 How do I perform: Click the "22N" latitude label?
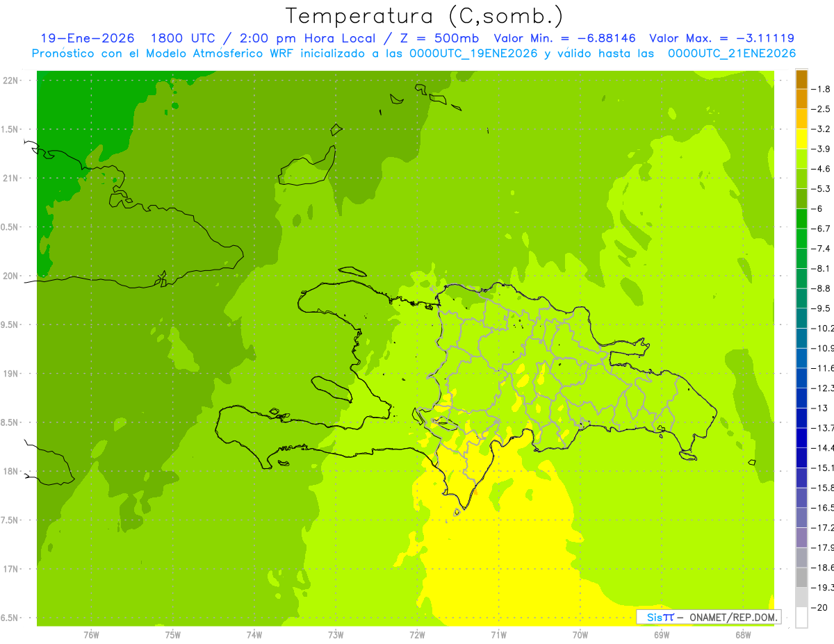(x=12, y=81)
